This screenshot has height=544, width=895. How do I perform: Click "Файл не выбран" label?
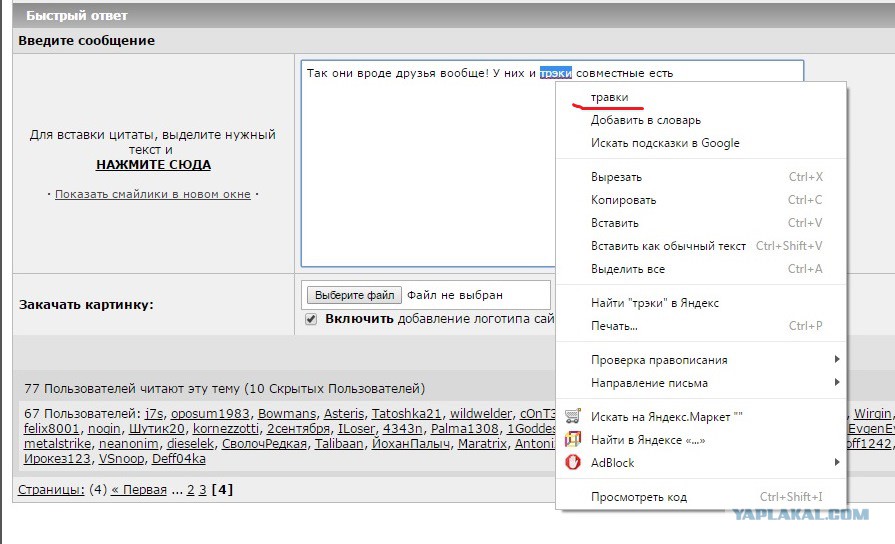pos(454,295)
